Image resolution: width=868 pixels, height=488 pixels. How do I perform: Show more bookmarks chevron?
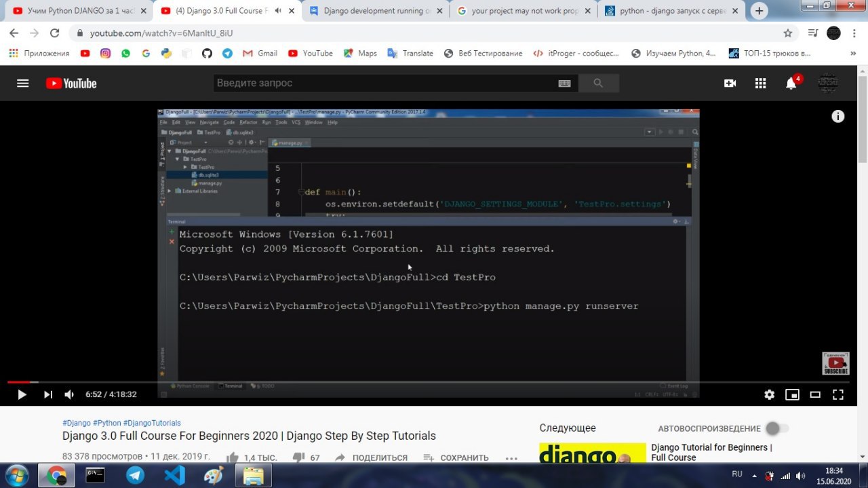(853, 53)
